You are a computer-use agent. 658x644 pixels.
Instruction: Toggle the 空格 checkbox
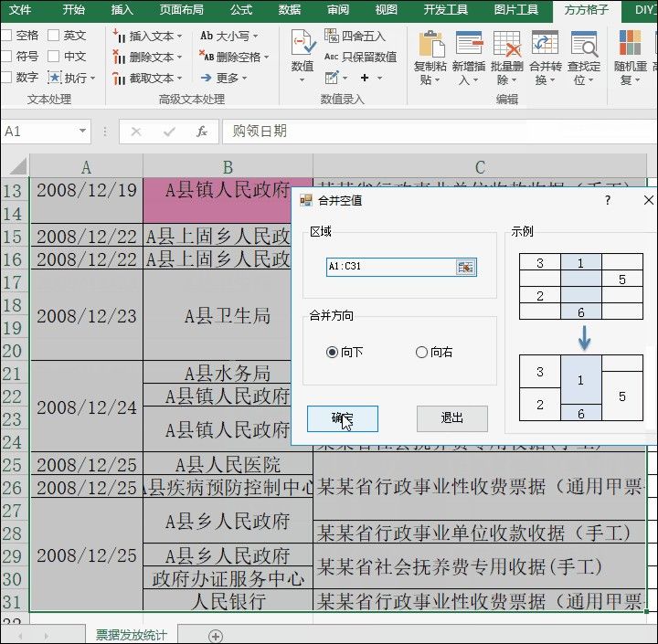point(5,36)
